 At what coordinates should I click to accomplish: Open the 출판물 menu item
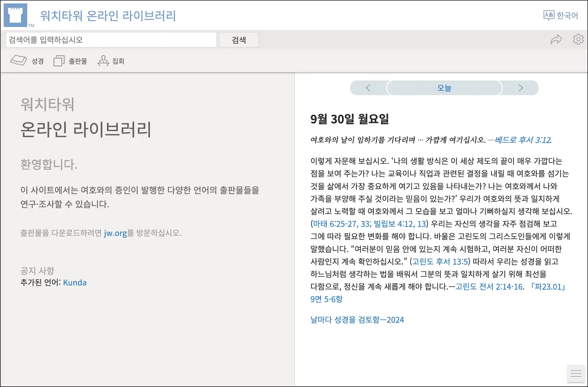click(78, 61)
